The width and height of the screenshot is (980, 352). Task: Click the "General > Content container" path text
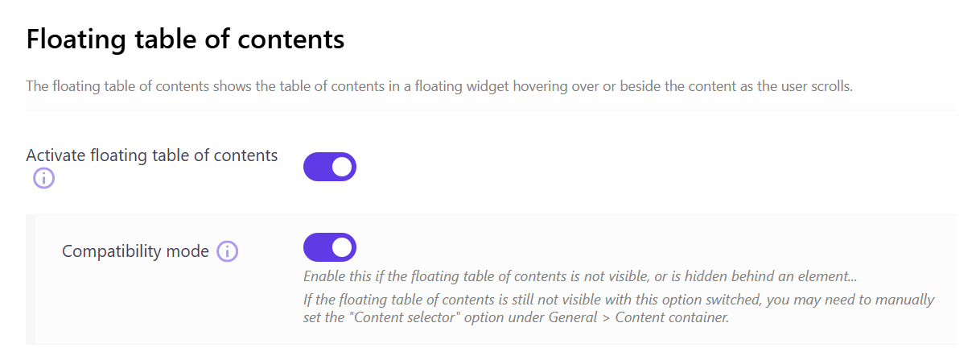click(644, 317)
